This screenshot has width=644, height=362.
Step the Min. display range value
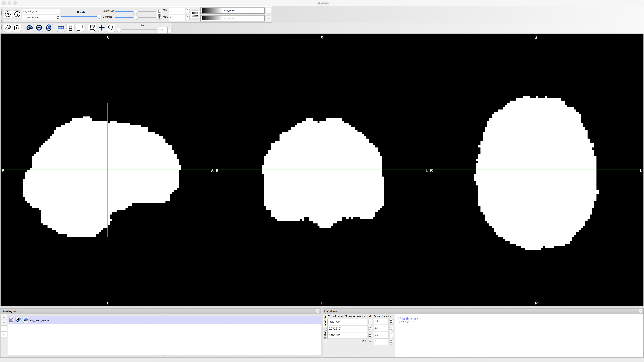tap(188, 10)
